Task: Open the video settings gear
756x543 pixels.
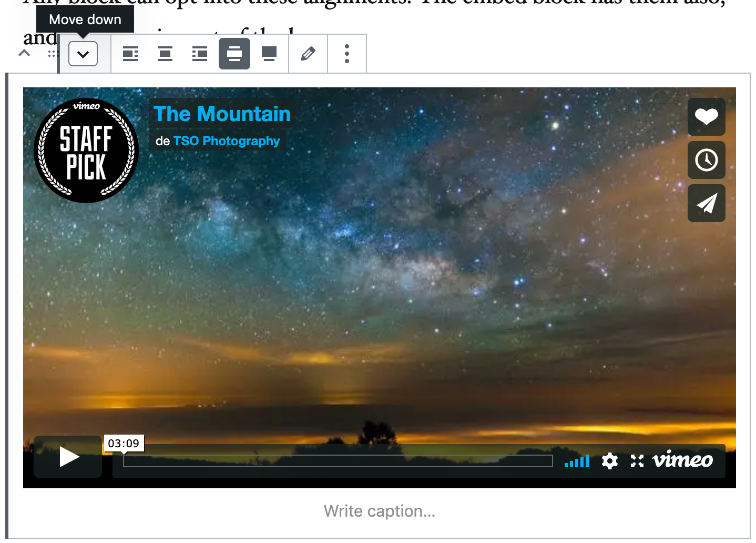Action: [x=610, y=461]
